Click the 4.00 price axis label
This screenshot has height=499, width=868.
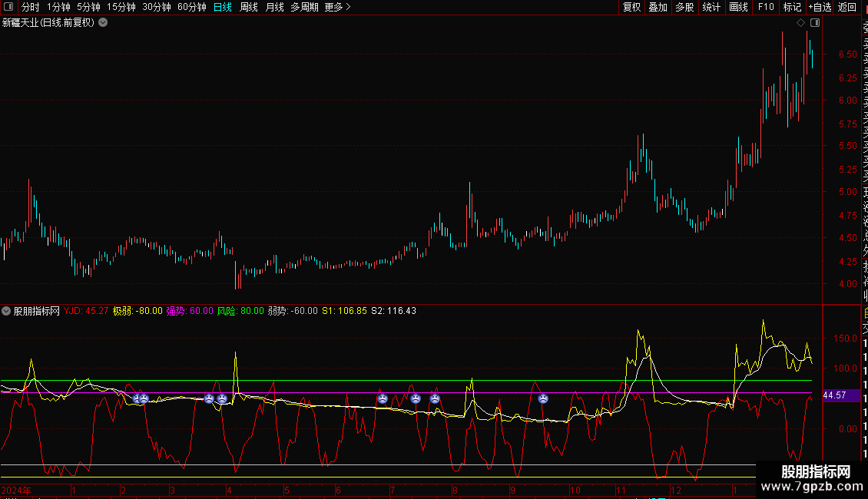coord(847,284)
